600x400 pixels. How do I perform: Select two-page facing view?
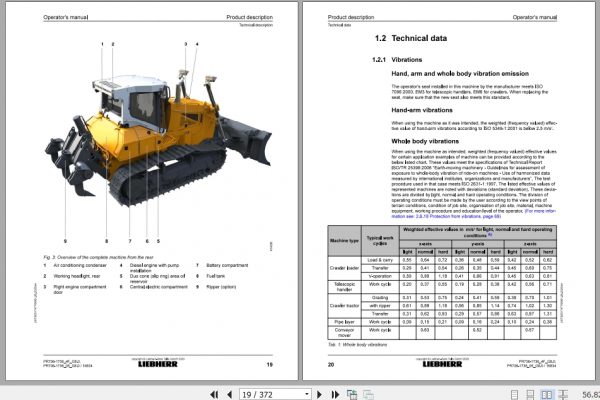(x=547, y=395)
